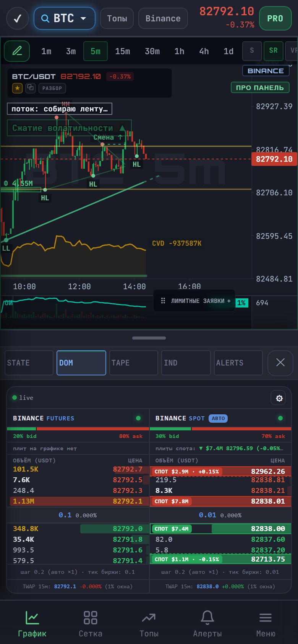Click the BINANCE chart badge
Image resolution: width=298 pixels, height=644 pixels.
click(x=266, y=71)
